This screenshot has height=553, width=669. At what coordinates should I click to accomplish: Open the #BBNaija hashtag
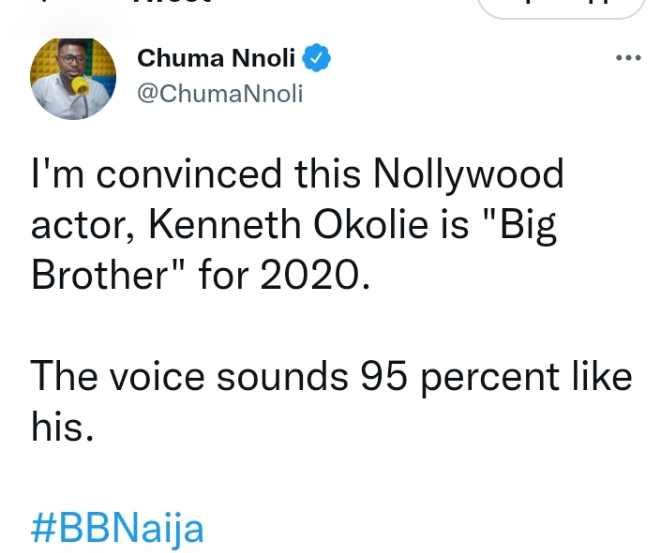click(117, 527)
